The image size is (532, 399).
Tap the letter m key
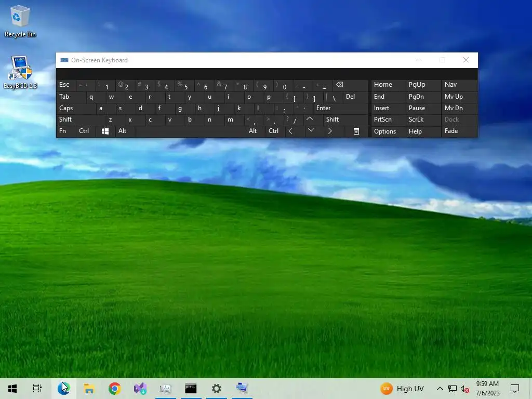[x=235, y=119]
